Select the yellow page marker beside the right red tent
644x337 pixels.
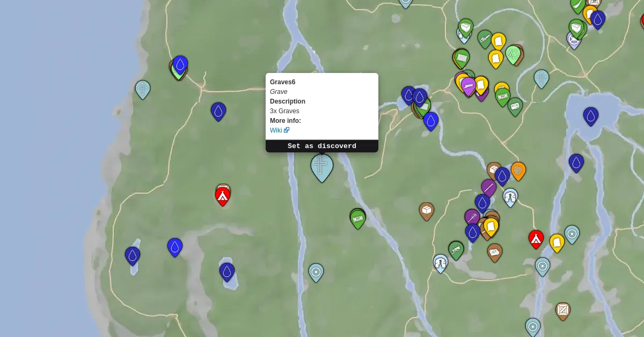(557, 244)
